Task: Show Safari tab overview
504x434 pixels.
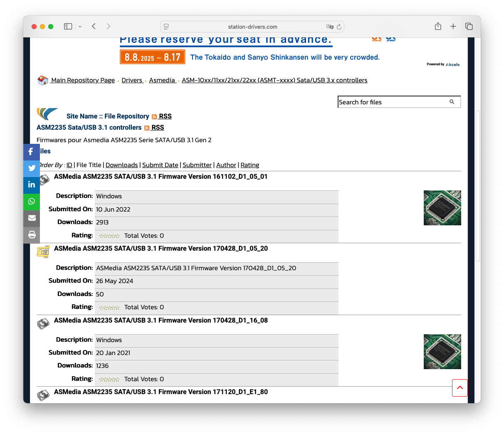Action: pos(469,27)
